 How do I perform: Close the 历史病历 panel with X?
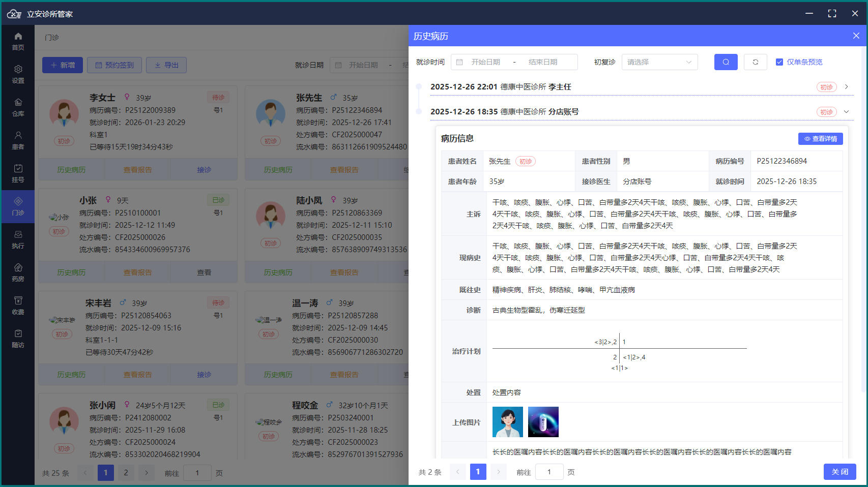(x=856, y=36)
